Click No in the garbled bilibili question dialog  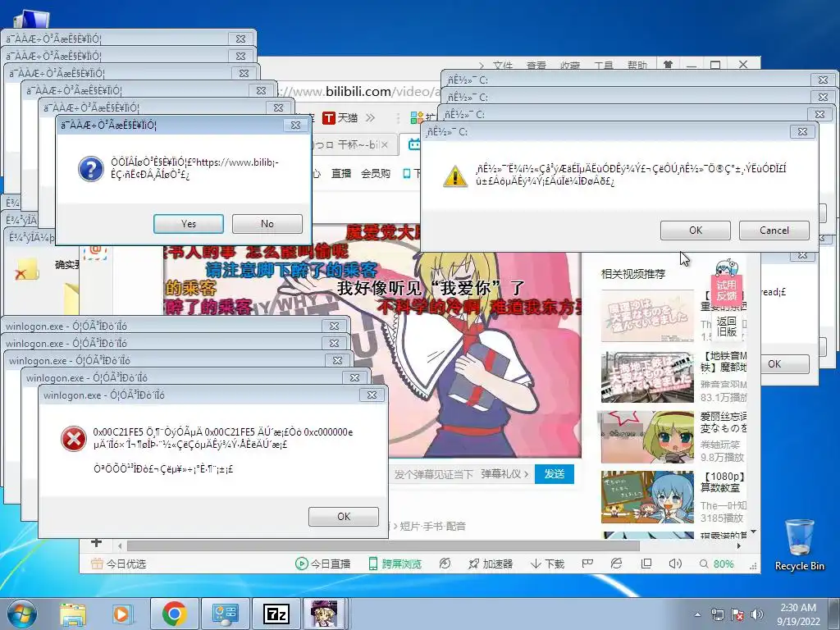(267, 224)
